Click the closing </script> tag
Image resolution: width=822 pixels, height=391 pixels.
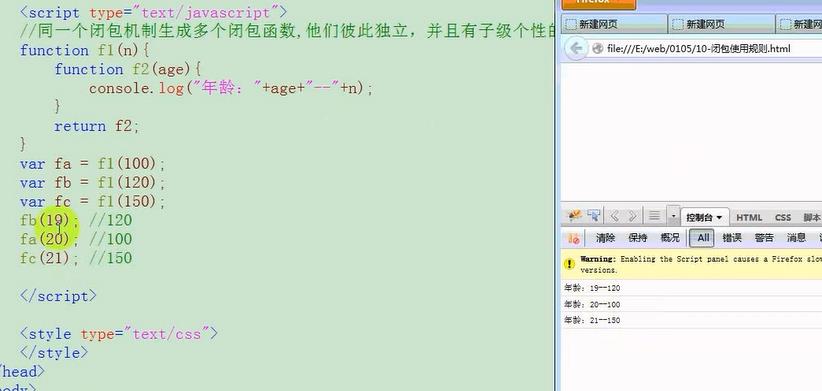(58, 296)
